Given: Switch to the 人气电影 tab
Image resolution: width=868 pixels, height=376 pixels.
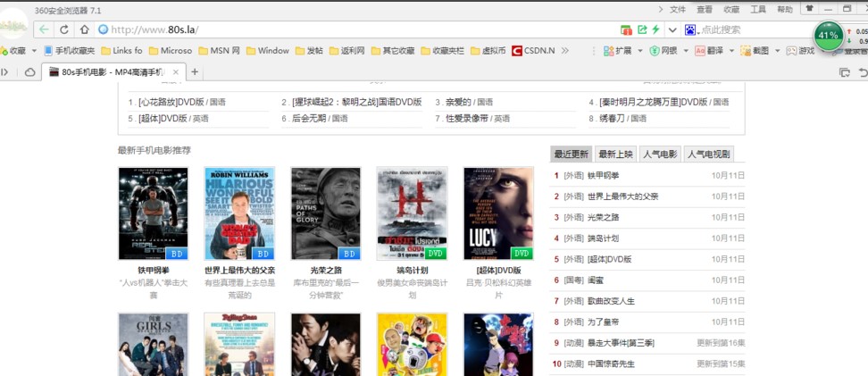Looking at the screenshot, I should (660, 154).
